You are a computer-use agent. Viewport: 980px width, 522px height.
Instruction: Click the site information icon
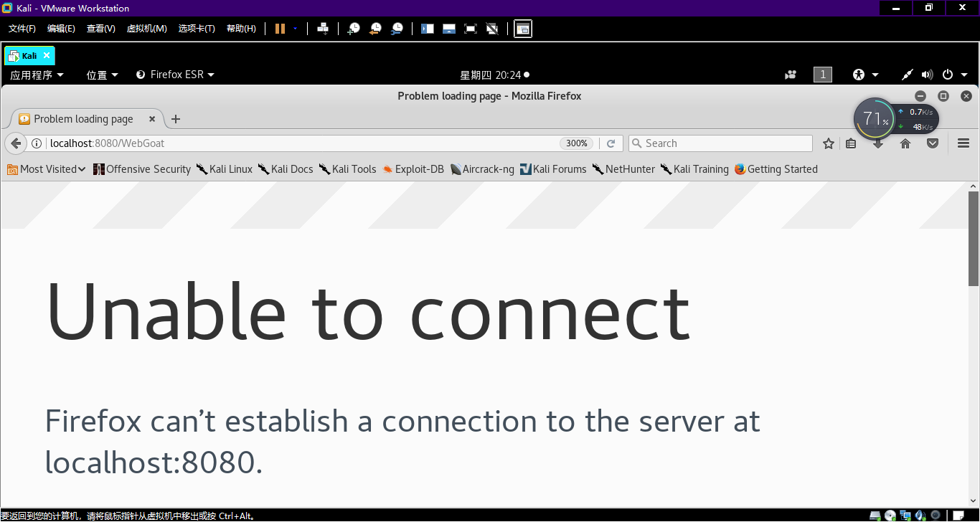tap(37, 143)
